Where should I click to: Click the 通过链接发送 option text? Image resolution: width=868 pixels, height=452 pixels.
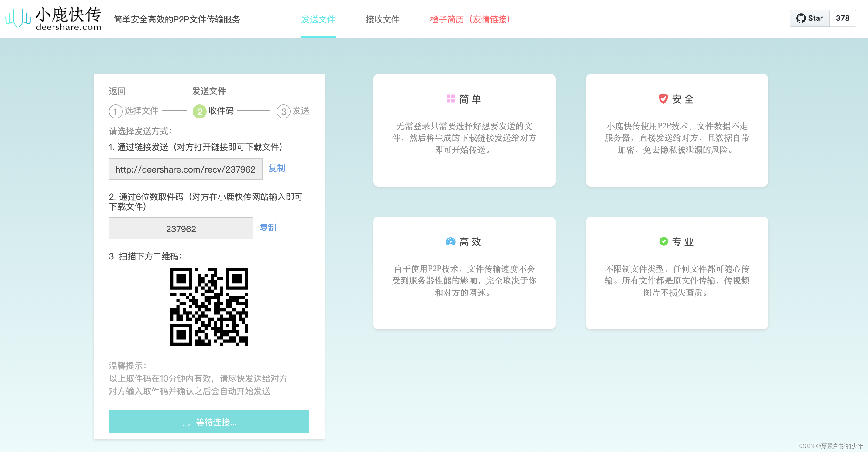click(x=196, y=147)
